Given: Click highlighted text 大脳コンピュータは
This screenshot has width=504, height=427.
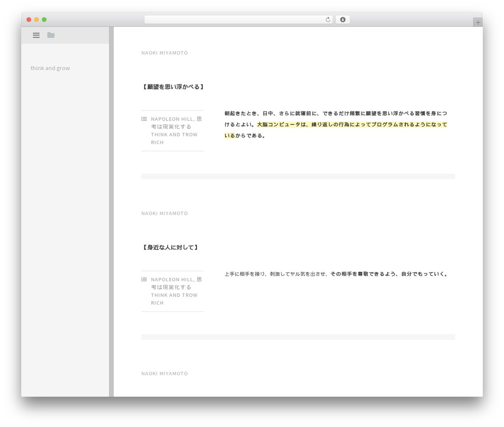Looking at the screenshot, I should (282, 124).
